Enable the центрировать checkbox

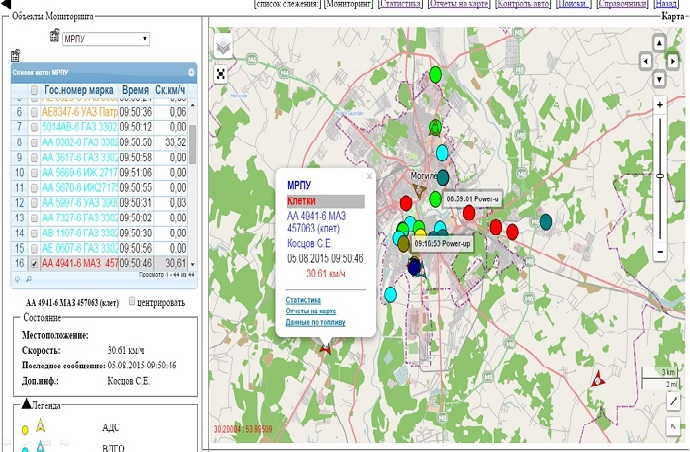click(134, 301)
